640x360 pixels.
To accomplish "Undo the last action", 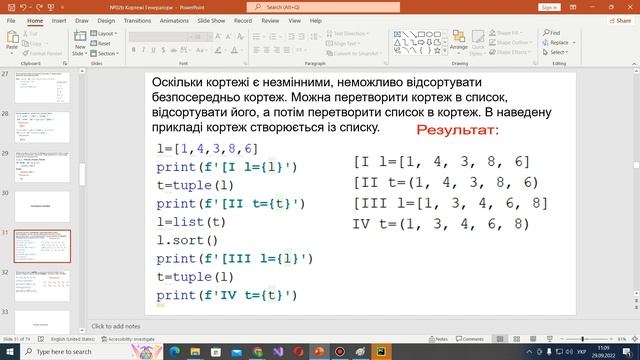I will point(23,7).
